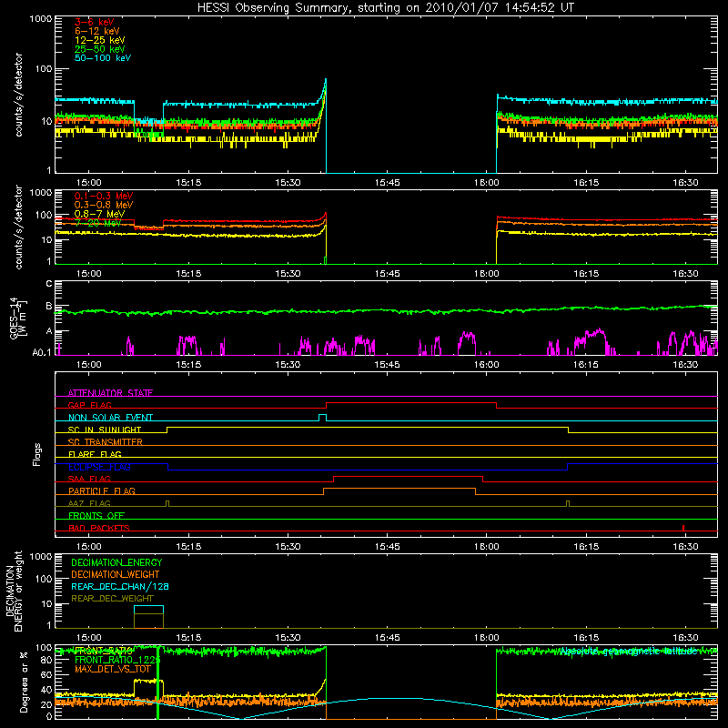Click the Absolute geomagnetic latitude label
This screenshot has height=728, width=728.
tap(628, 652)
